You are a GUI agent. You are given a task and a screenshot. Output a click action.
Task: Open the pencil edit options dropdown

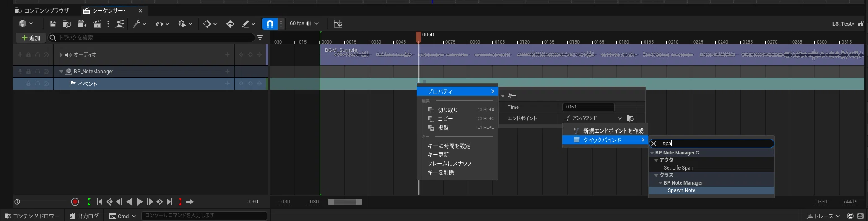pyautogui.click(x=248, y=24)
